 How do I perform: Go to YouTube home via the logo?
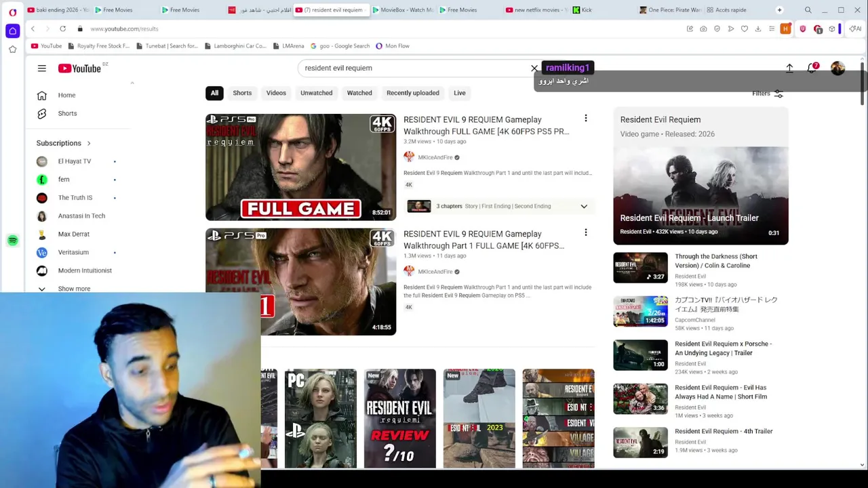click(79, 68)
